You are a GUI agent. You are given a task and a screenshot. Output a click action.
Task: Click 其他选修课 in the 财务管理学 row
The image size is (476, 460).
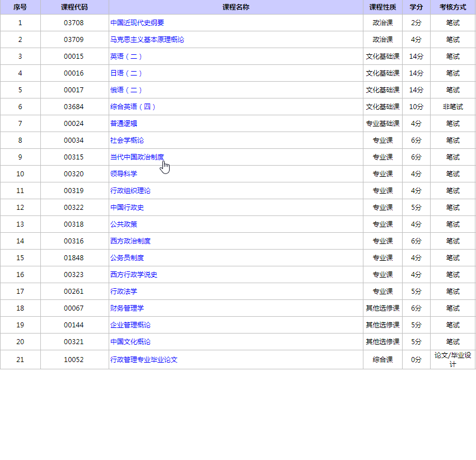tap(382, 308)
